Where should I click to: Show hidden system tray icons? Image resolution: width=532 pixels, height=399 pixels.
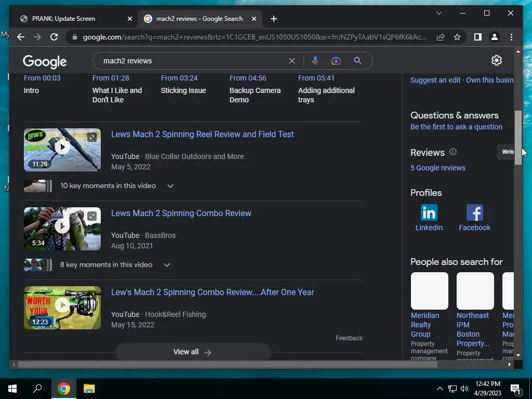click(440, 389)
